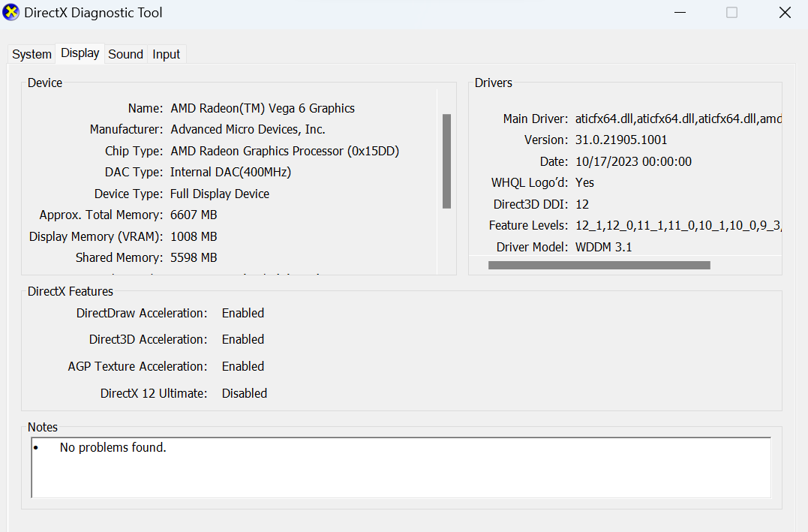Click driver version '31.0.21905.1001'
The height and width of the screenshot is (532, 808).
click(621, 140)
